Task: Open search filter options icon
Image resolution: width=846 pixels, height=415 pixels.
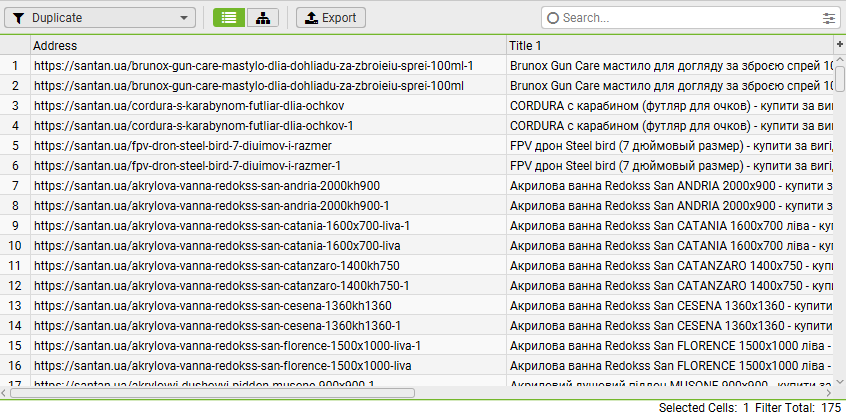Action: tap(829, 18)
